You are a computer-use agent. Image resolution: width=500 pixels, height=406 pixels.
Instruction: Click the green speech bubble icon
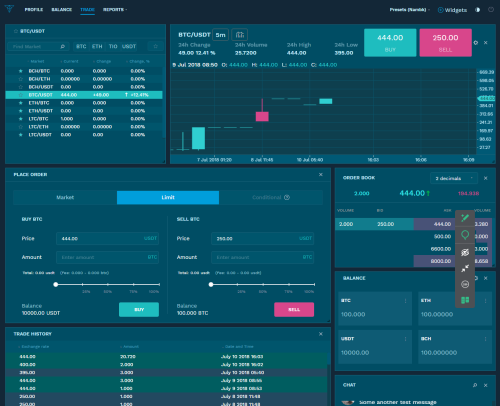(x=465, y=235)
